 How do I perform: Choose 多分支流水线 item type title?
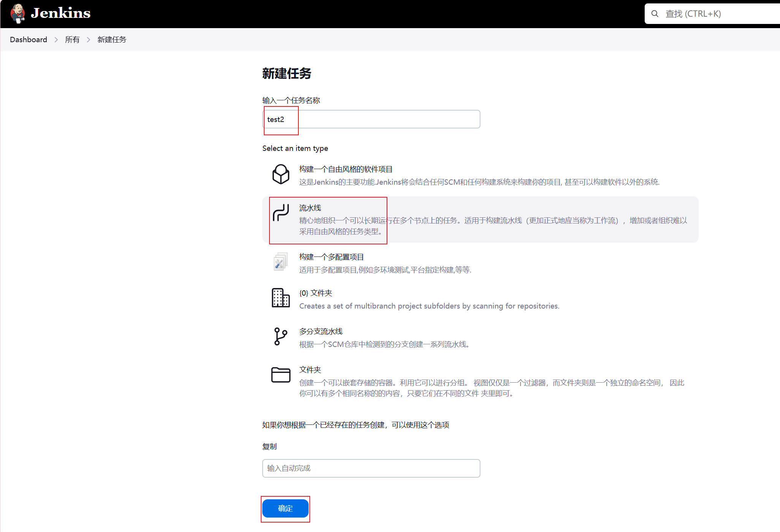pos(321,331)
